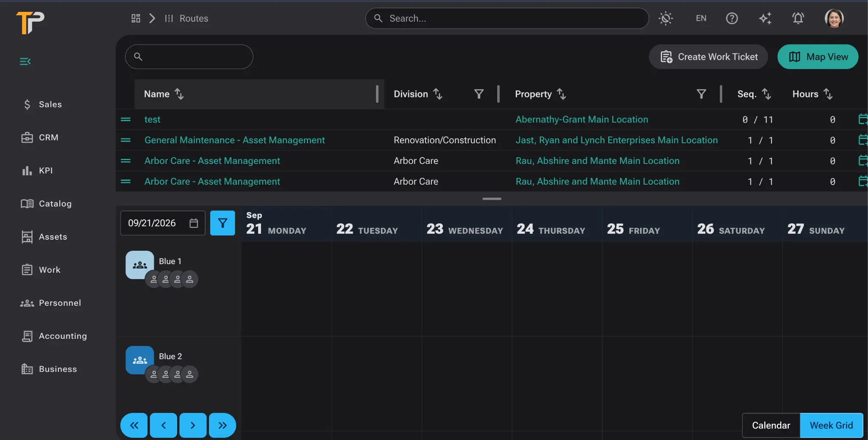This screenshot has height=440, width=868.
Task: Open the notifications bell icon
Action: 798,18
